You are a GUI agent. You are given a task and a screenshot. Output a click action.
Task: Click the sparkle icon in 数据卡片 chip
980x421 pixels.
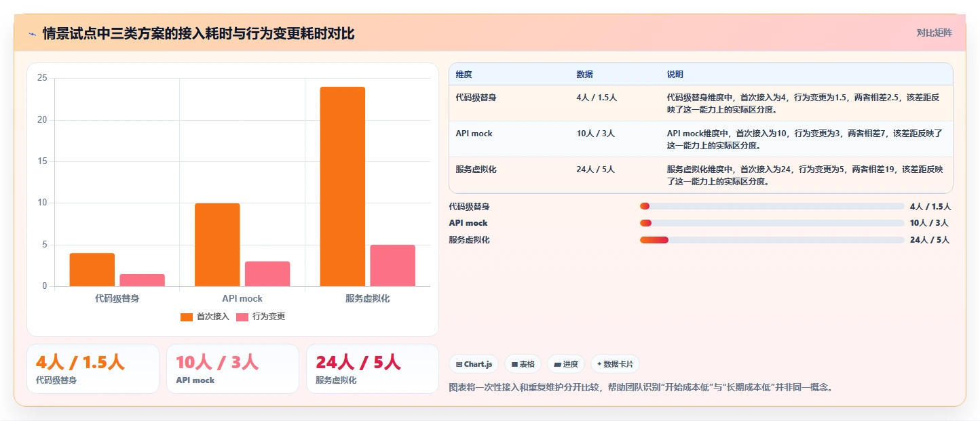point(599,364)
